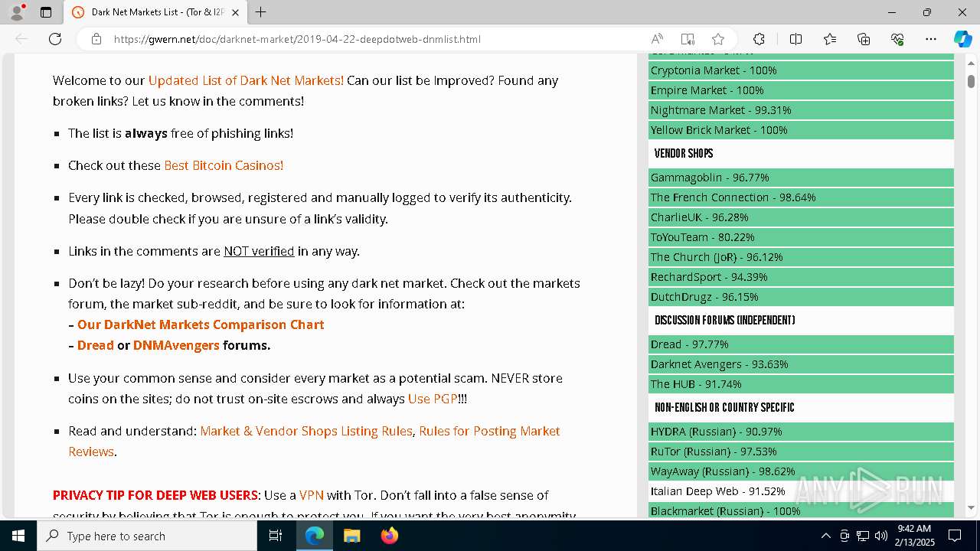Screen dimensions: 980x551
Task: Show hidden system tray icons
Action: [x=825, y=536]
